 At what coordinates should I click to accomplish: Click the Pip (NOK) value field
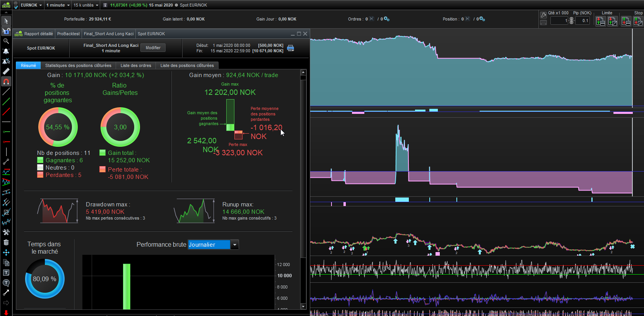pyautogui.click(x=583, y=21)
